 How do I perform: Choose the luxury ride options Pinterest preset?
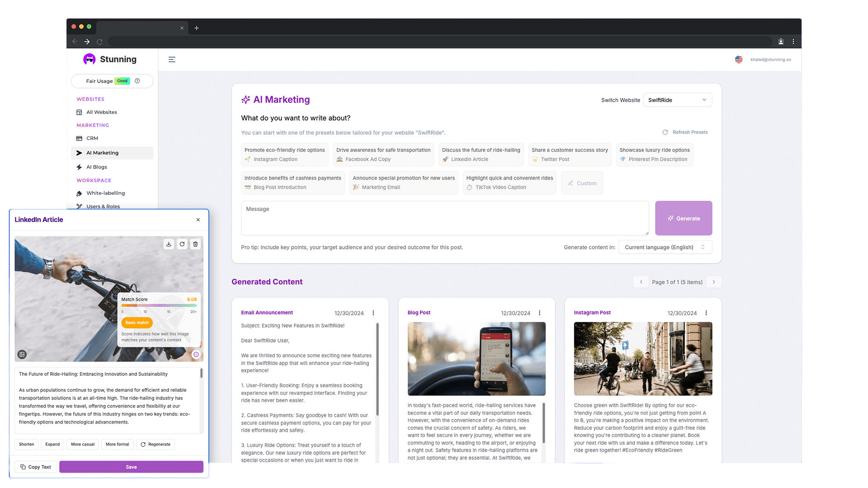(655, 155)
